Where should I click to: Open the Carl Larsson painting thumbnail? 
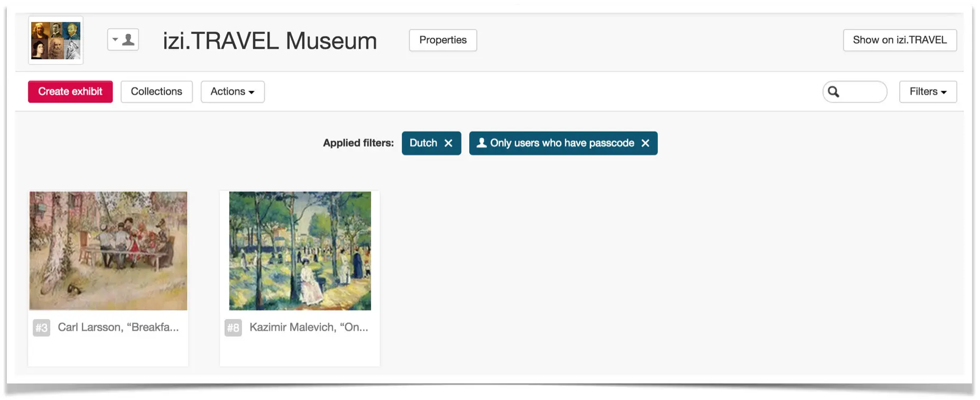point(108,251)
